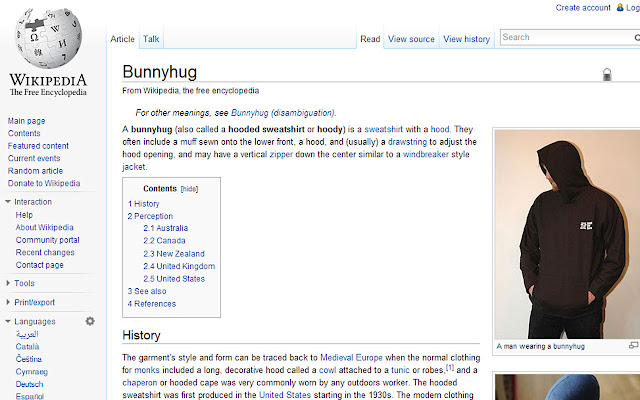Click the Create account link
Viewport: 640px width, 400px height.
pos(583,7)
